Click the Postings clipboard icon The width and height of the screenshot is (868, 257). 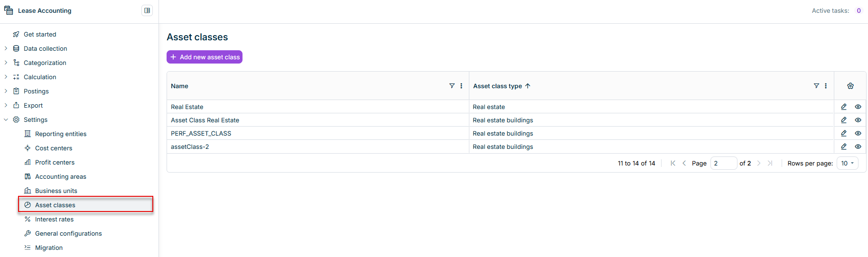(x=16, y=91)
